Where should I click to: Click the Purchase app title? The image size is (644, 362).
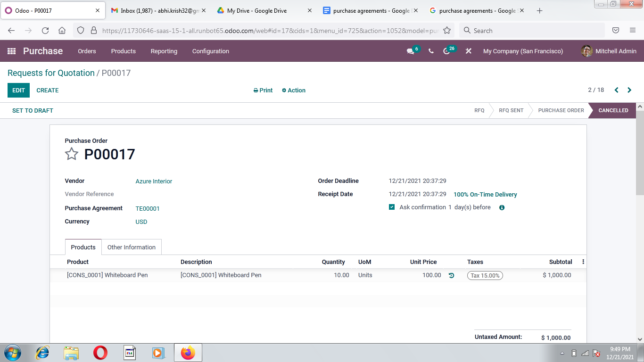(43, 51)
